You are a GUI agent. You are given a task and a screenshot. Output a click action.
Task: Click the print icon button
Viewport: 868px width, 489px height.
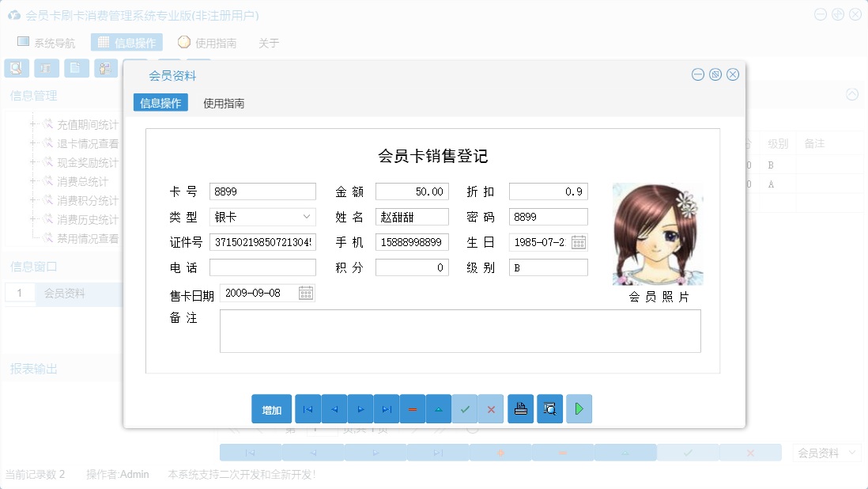(x=521, y=409)
